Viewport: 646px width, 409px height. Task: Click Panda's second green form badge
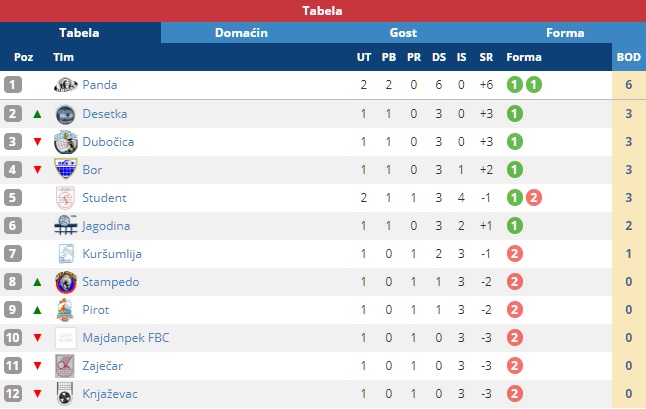[x=534, y=85]
